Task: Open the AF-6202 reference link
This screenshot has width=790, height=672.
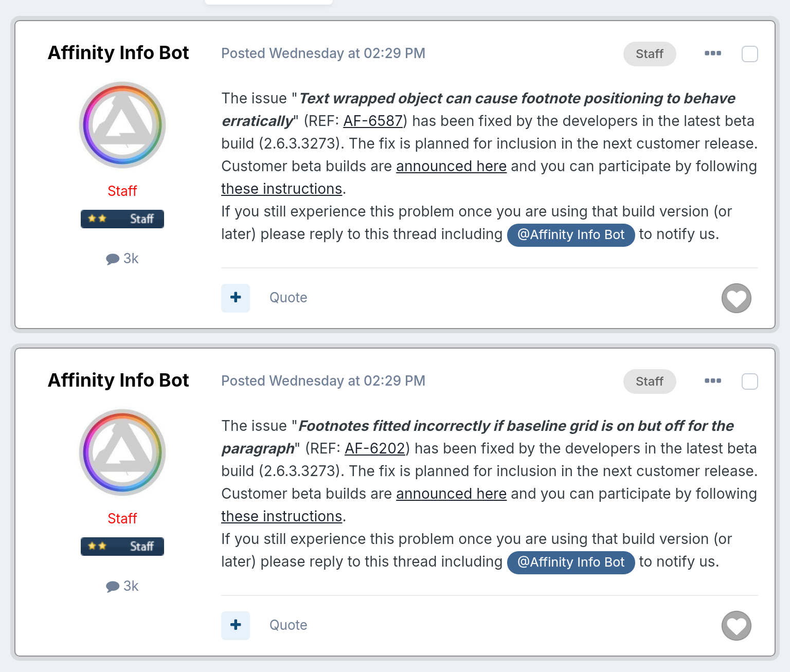Action: (375, 448)
